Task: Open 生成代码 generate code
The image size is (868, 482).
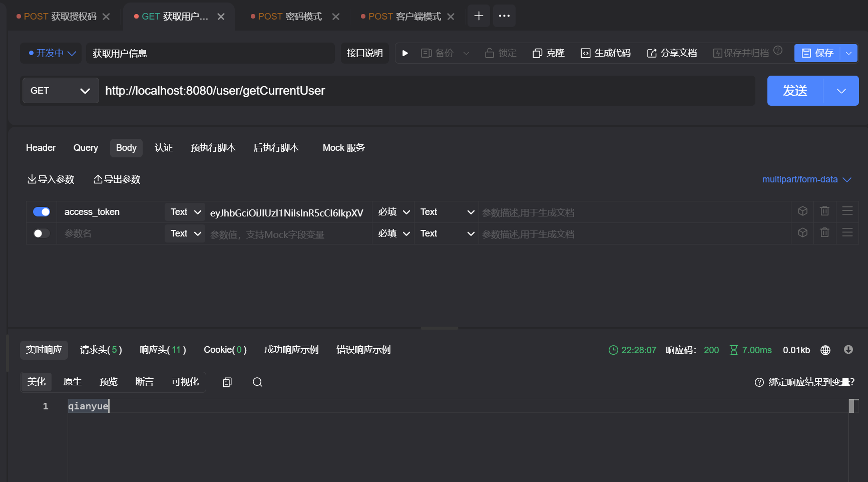Action: pyautogui.click(x=605, y=53)
